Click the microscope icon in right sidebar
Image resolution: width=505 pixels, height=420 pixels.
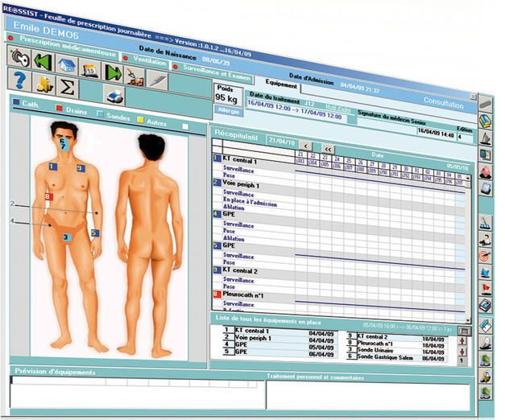tap(486, 137)
